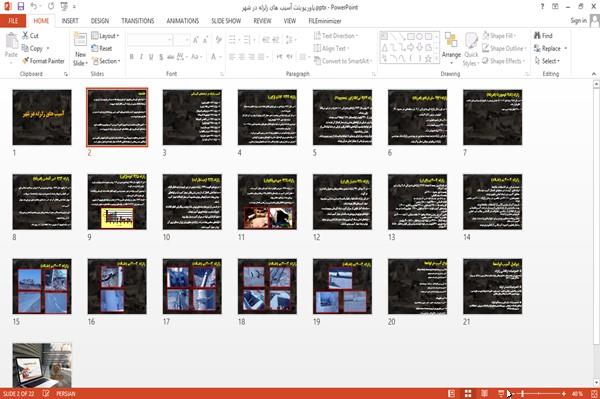Decrease font size with smaller A
This screenshot has width=600, height=399.
205,40
